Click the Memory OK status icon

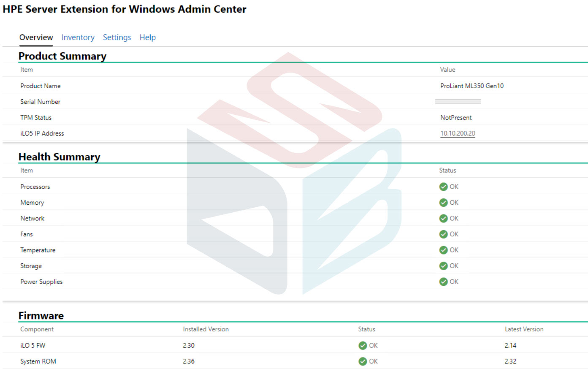[444, 203]
